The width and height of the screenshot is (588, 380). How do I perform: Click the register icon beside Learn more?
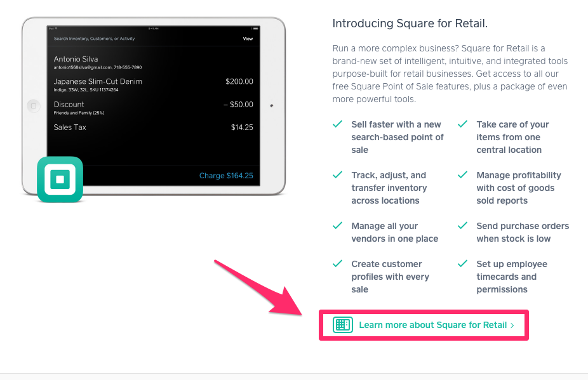(x=342, y=325)
